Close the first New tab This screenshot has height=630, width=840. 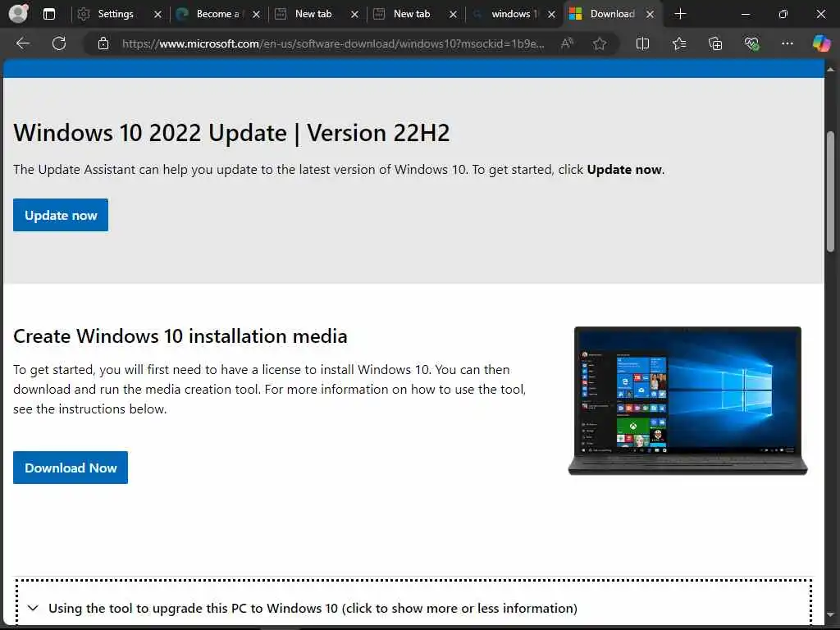click(354, 15)
